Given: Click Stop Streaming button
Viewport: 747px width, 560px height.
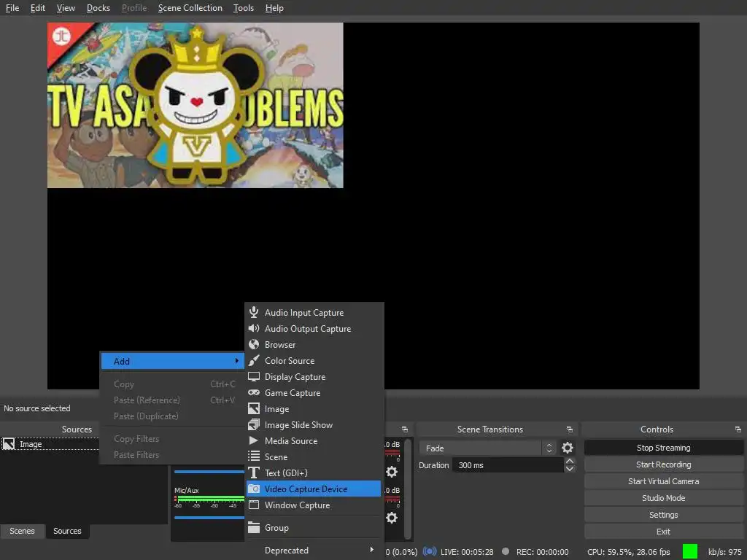Looking at the screenshot, I should 663,448.
